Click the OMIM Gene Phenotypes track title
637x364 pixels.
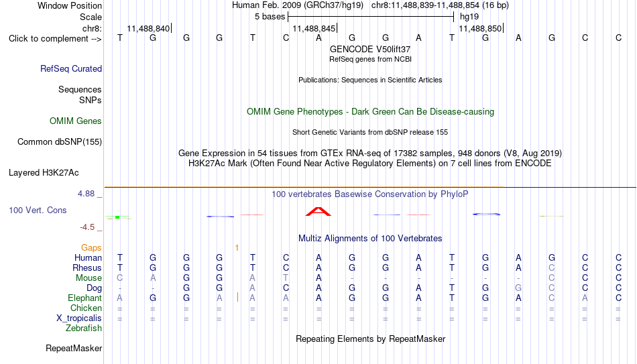pos(371,112)
